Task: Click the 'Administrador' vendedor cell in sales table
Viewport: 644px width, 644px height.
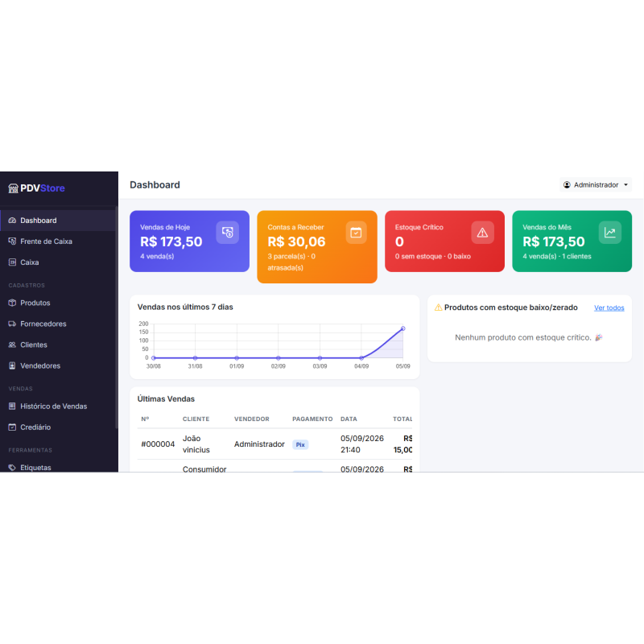Action: pos(259,444)
